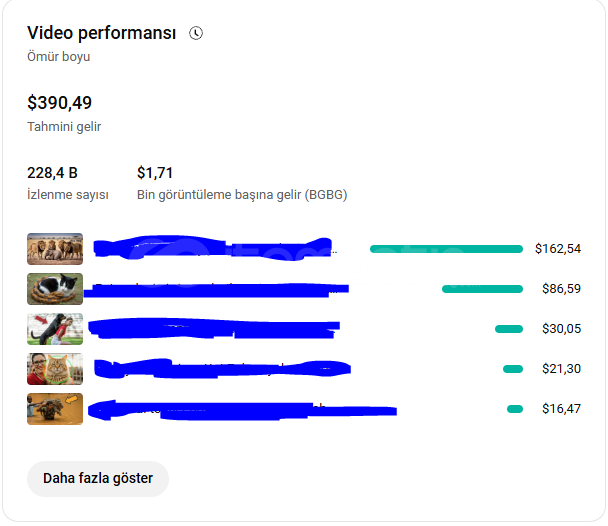The height and width of the screenshot is (526, 608).
Task: Click the $162,54 amount of the top video
Action: pyautogui.click(x=558, y=249)
